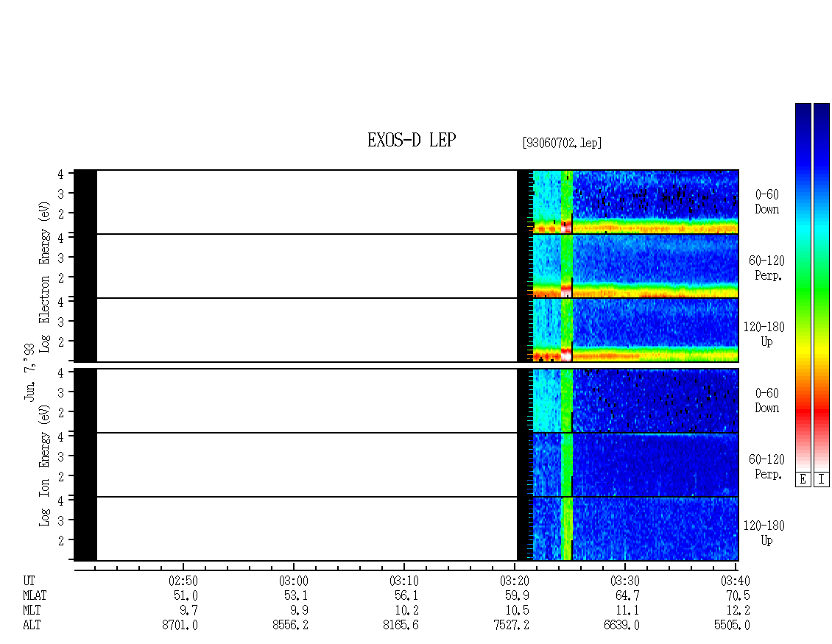Click the 03:00 UT time label

coord(294,581)
